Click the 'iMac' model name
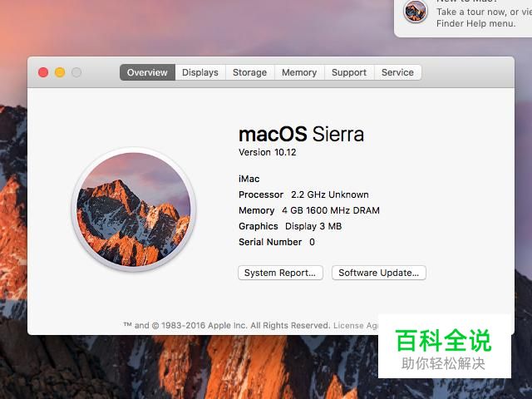 pyautogui.click(x=249, y=179)
